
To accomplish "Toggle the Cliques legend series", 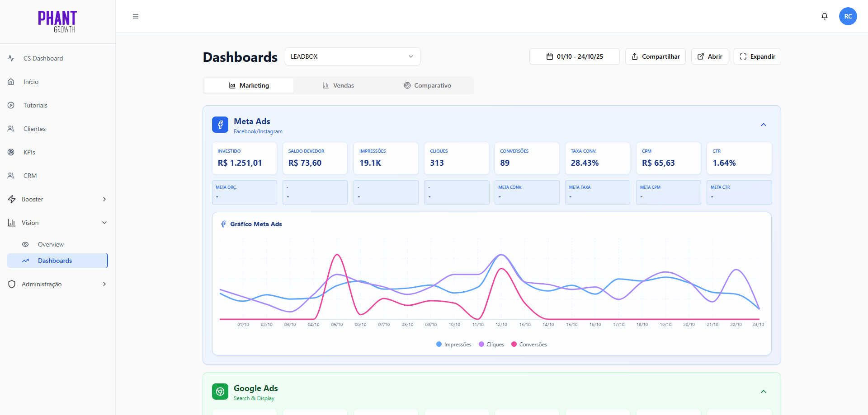I will [491, 345].
